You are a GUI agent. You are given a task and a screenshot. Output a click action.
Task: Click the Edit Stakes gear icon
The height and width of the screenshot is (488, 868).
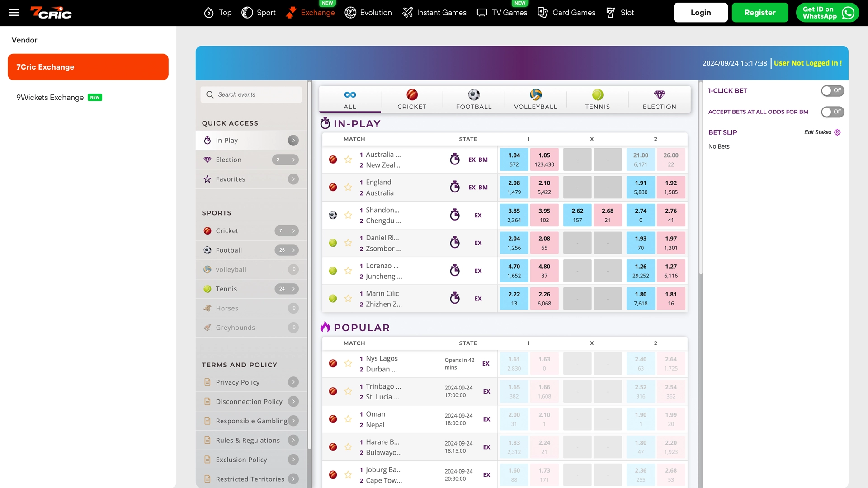(x=837, y=132)
